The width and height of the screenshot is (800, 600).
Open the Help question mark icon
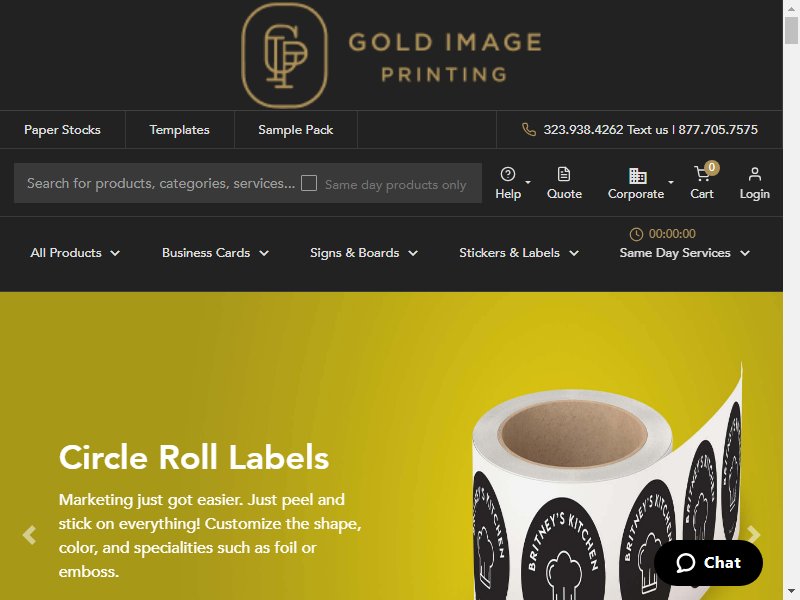(x=508, y=174)
